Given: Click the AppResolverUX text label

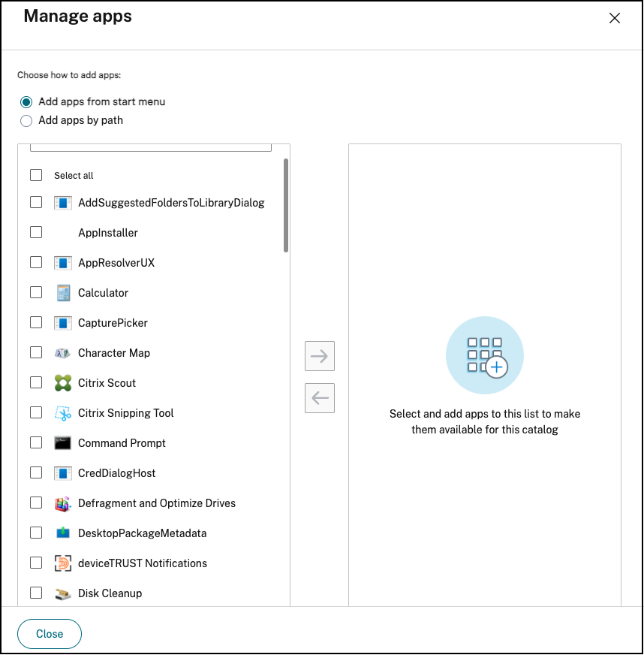Looking at the screenshot, I should (116, 263).
